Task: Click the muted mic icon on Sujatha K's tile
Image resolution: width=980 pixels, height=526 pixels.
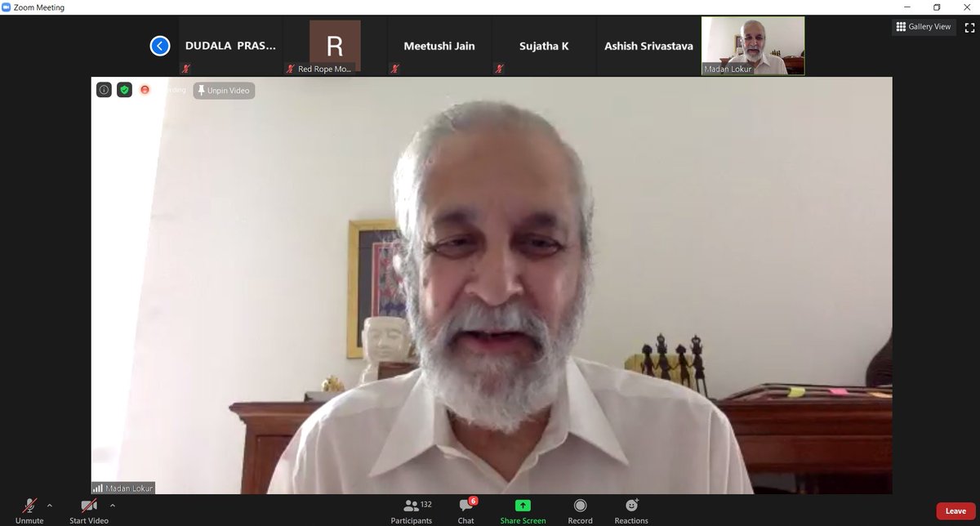Action: (x=500, y=69)
